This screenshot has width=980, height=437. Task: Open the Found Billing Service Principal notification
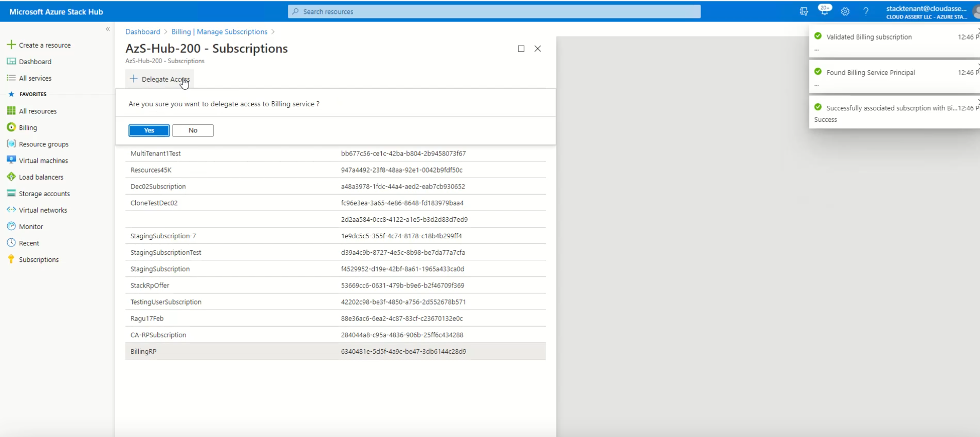coord(894,77)
